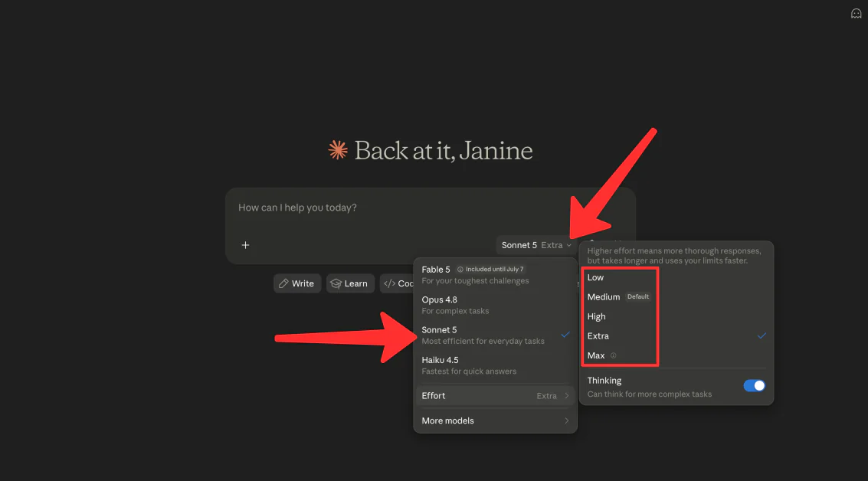Click the info icon beside Included until July 7
868x481 pixels.
click(x=460, y=270)
